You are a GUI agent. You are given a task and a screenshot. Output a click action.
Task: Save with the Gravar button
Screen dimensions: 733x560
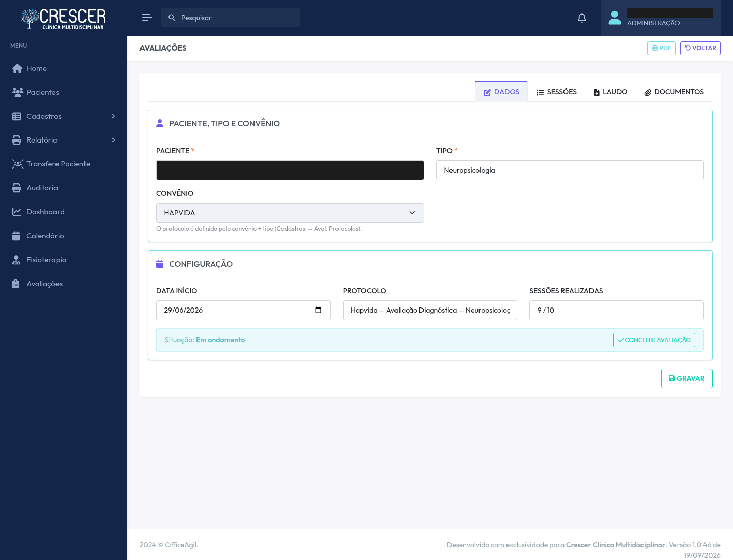coord(687,378)
